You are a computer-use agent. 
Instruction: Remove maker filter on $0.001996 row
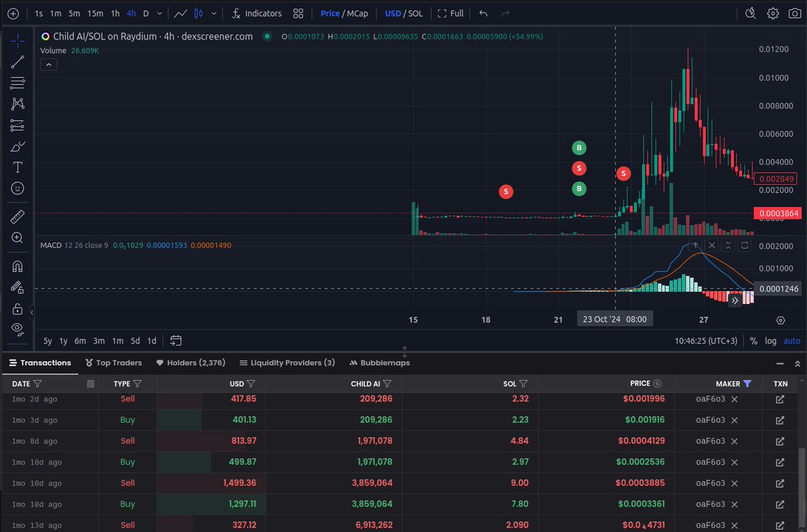tap(734, 399)
